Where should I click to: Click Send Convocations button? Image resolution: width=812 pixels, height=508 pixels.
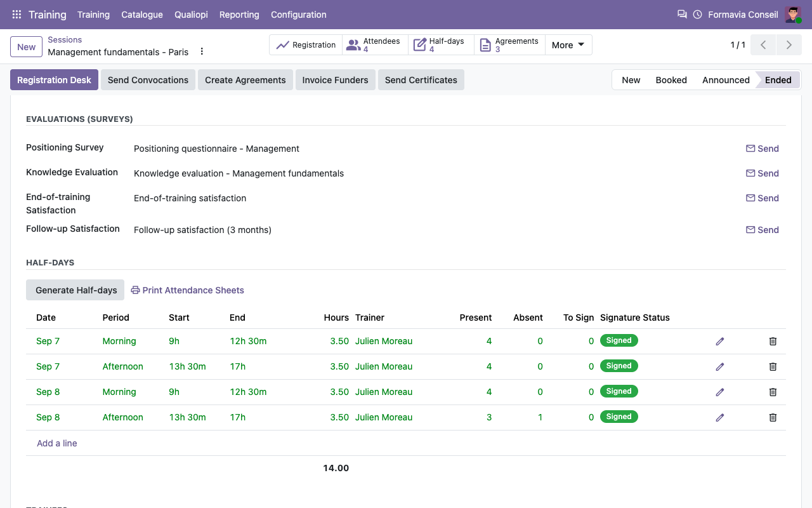pos(148,80)
